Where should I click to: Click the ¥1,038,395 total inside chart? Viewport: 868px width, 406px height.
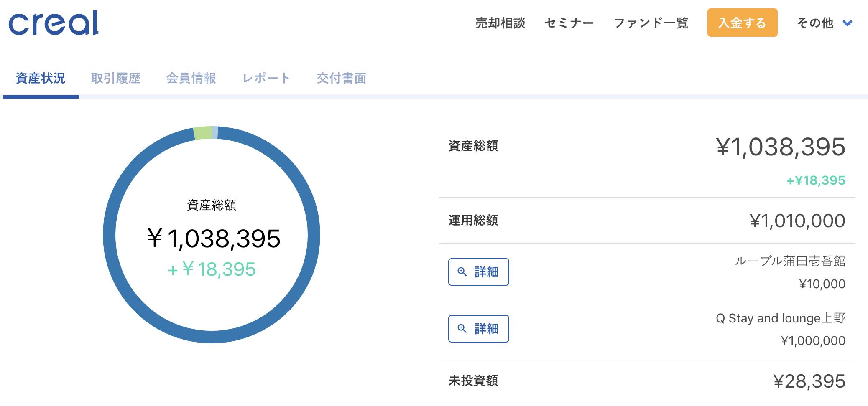pyautogui.click(x=214, y=239)
